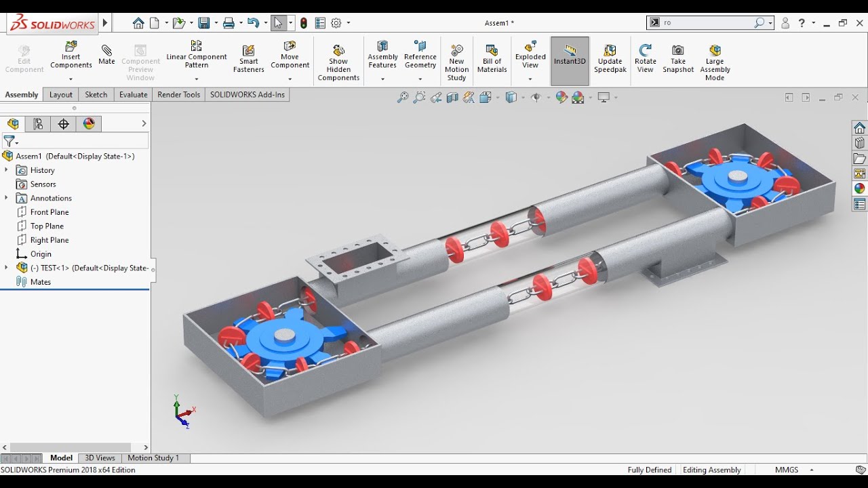Select Top Plane in the tree
Image resolution: width=868 pixels, height=488 pixels.
47,226
